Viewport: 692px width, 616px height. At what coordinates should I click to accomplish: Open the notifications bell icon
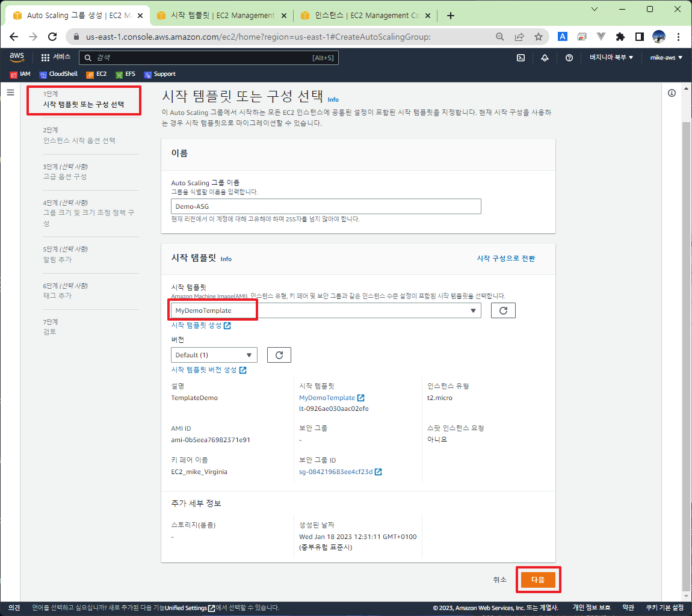[x=545, y=58]
